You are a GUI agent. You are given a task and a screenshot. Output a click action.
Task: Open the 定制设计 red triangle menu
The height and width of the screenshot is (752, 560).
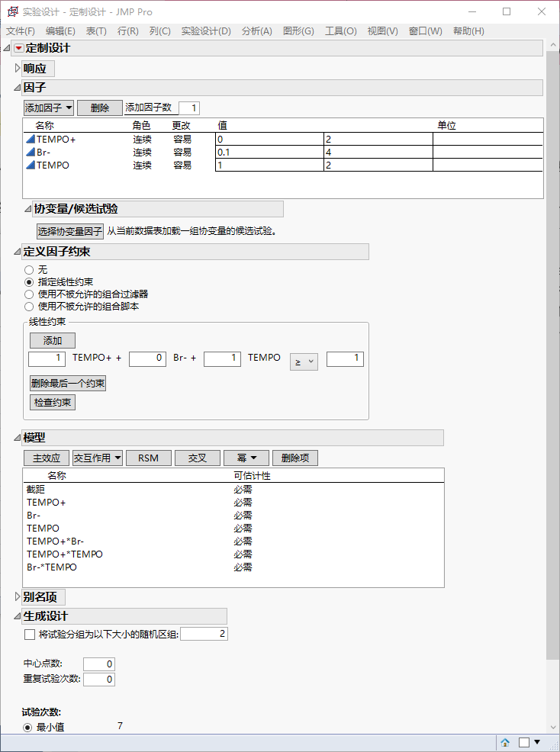[x=18, y=48]
